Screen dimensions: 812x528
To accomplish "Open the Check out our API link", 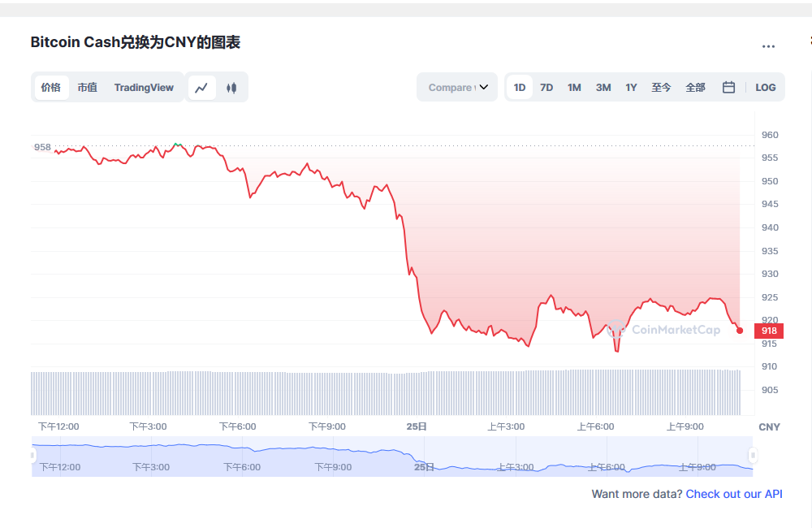I will [x=734, y=494].
